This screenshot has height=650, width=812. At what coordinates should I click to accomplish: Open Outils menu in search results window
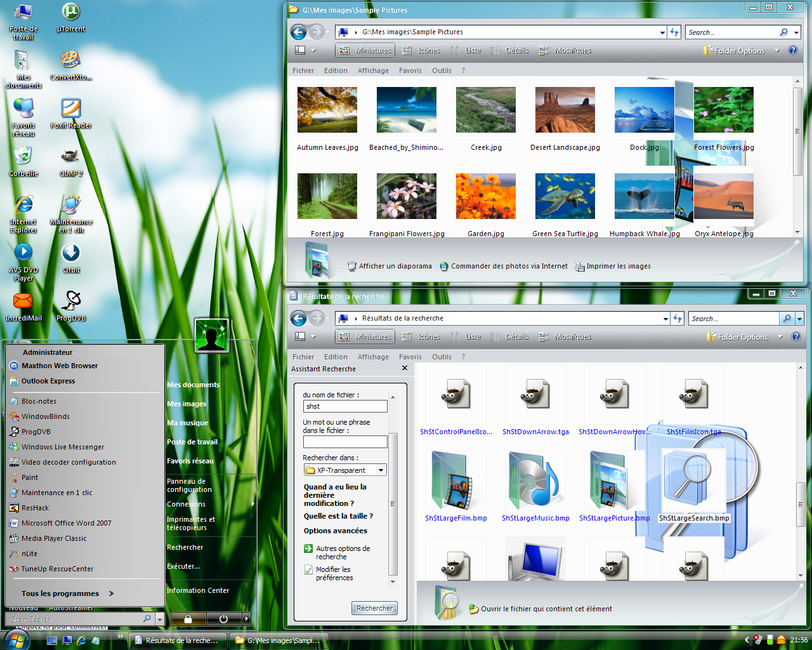point(442,357)
